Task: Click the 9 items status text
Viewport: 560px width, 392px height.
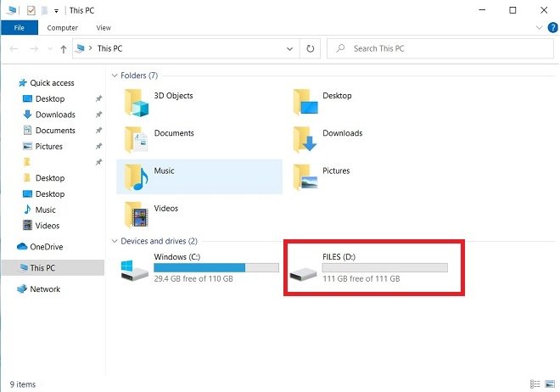Action: point(23,384)
